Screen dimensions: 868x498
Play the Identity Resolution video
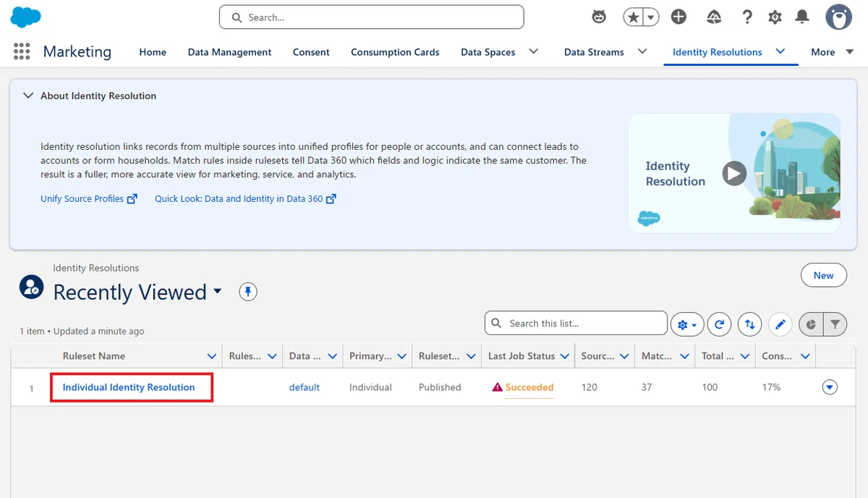click(x=734, y=173)
